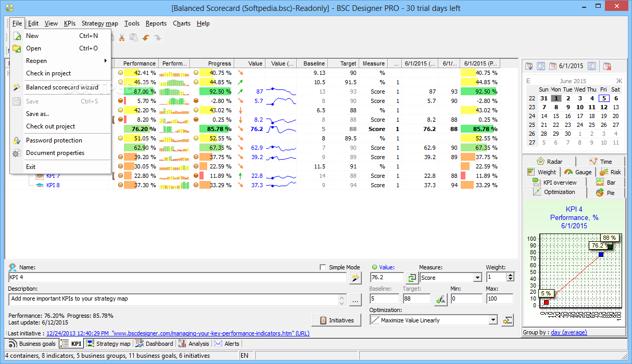Open the Group by day (average) selector

click(568, 332)
